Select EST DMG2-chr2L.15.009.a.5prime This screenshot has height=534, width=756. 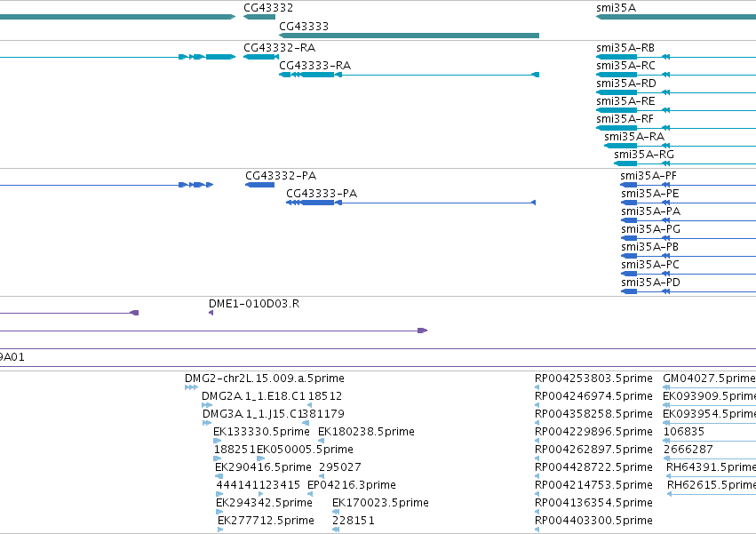coord(265,379)
